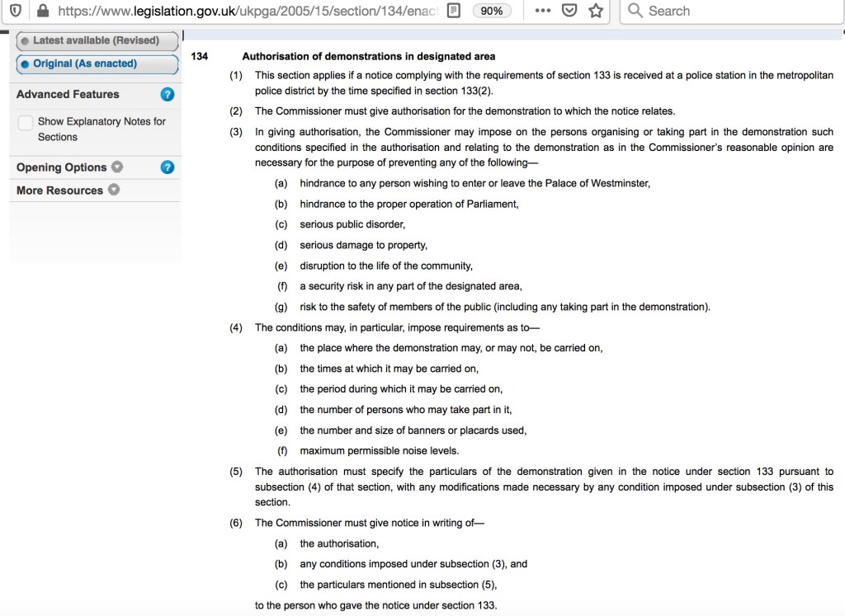Select Original (As enacted) version

[97, 63]
